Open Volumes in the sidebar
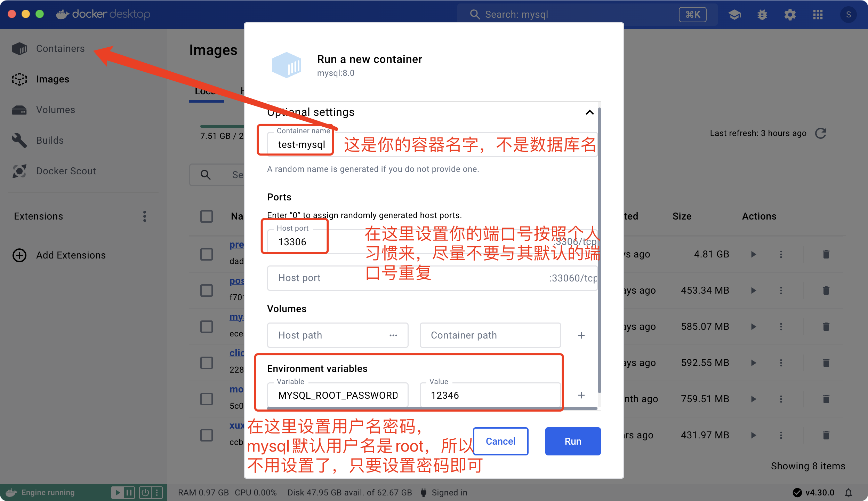Image resolution: width=868 pixels, height=501 pixels. (x=56, y=110)
